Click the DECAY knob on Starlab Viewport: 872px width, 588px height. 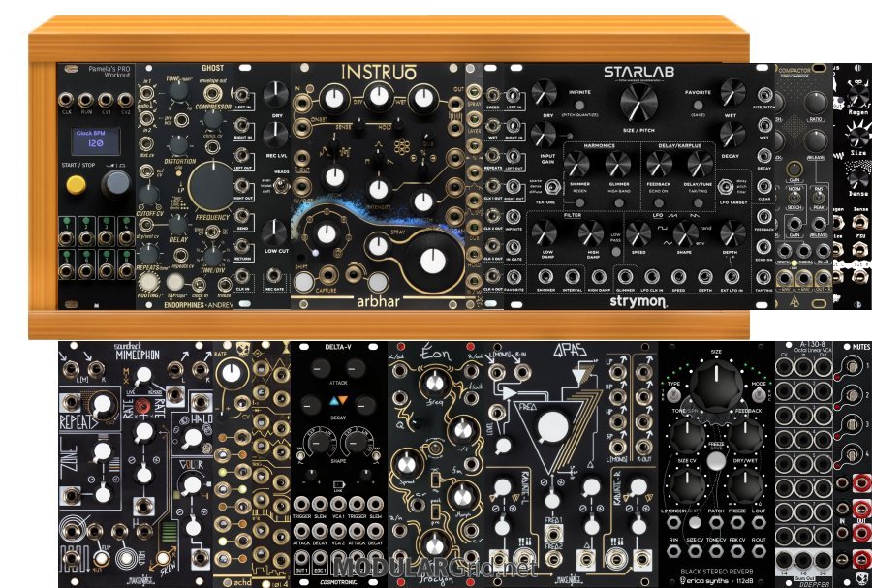(x=732, y=134)
